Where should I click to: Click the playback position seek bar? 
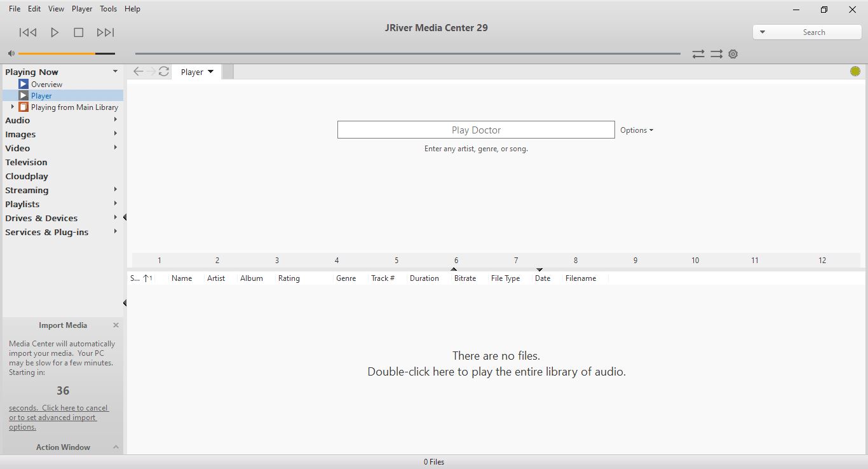pos(407,54)
